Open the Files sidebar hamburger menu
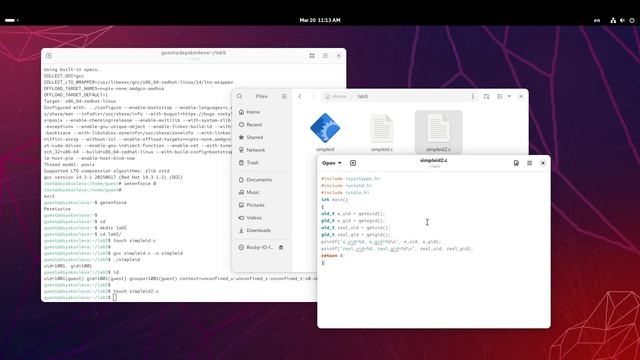The height and width of the screenshot is (360, 640). coord(284,96)
